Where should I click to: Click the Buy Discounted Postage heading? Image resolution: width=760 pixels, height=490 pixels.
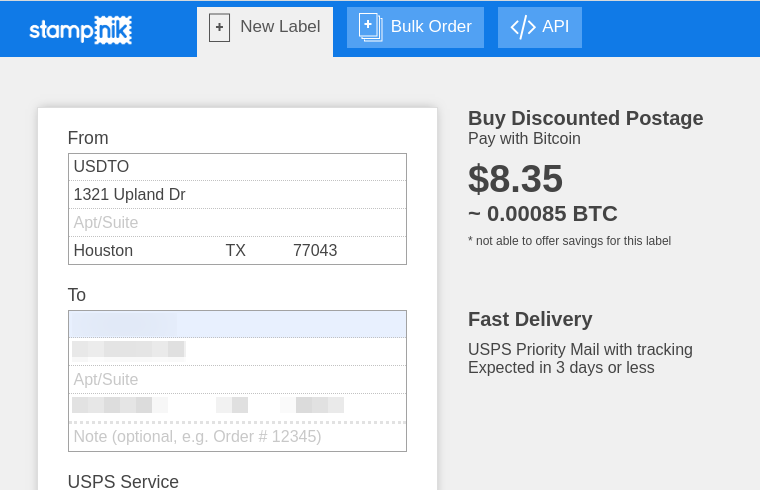click(x=586, y=118)
